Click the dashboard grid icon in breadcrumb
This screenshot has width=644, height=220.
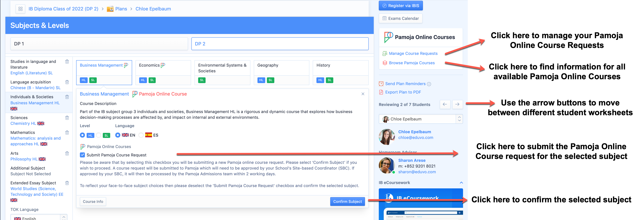21,9
